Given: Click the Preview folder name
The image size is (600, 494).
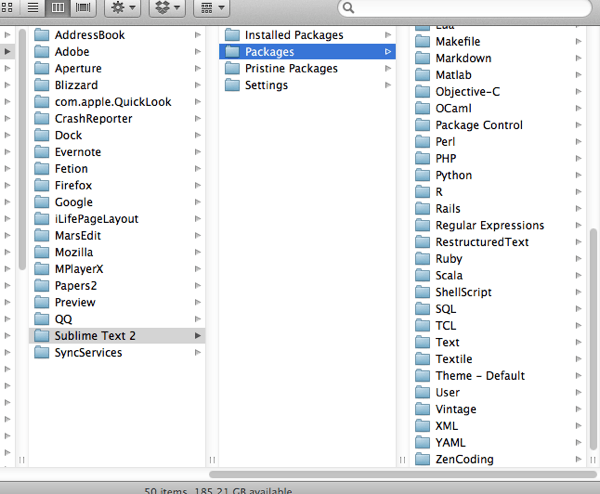Looking at the screenshot, I should (x=75, y=302).
